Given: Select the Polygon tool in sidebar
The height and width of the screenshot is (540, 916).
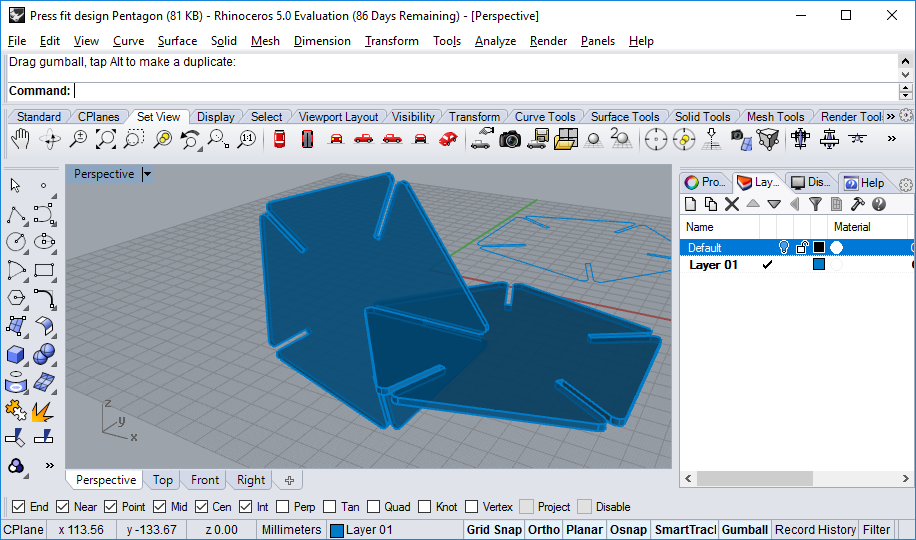Looking at the screenshot, I should point(16,297).
